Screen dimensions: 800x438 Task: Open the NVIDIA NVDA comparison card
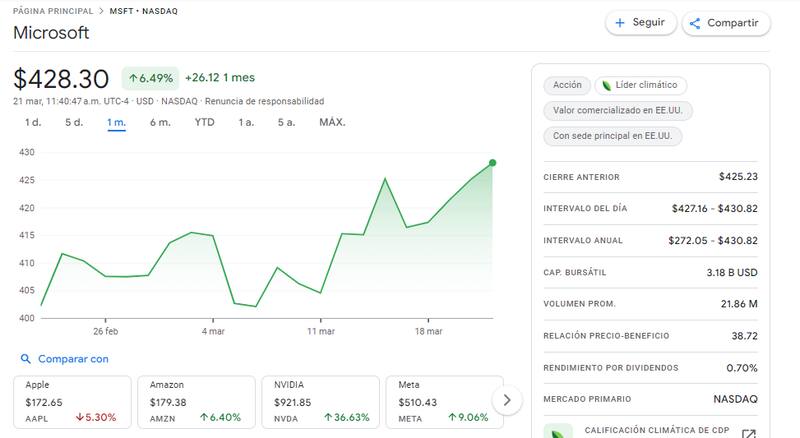321,401
